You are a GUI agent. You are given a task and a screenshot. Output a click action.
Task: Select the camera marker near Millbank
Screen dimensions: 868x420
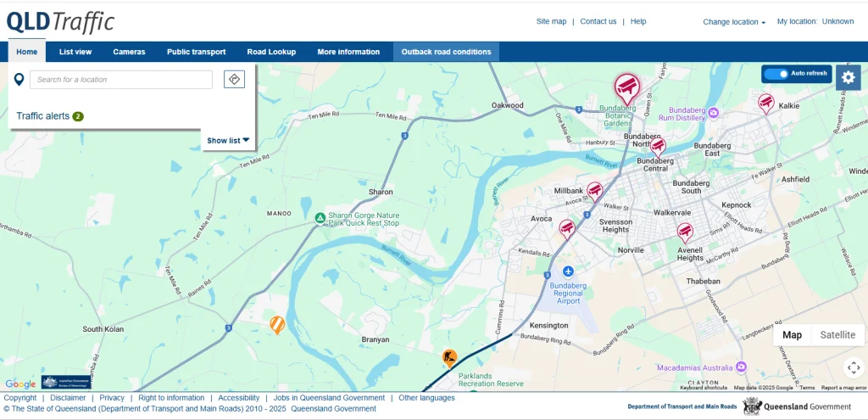point(595,191)
